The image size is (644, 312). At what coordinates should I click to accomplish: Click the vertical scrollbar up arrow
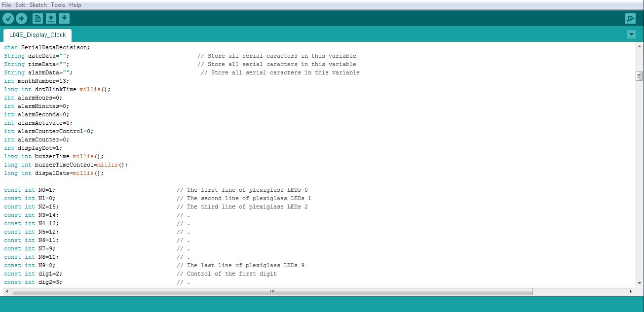tap(640, 46)
